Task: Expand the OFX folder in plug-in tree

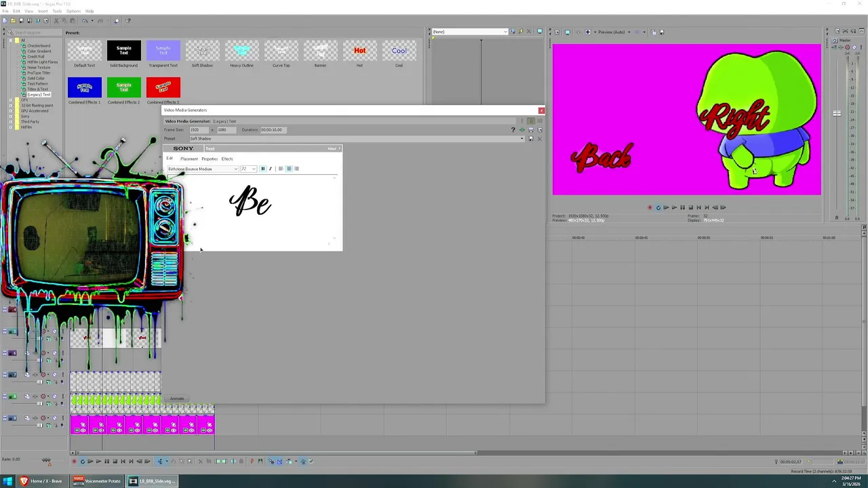Action: (x=10, y=100)
